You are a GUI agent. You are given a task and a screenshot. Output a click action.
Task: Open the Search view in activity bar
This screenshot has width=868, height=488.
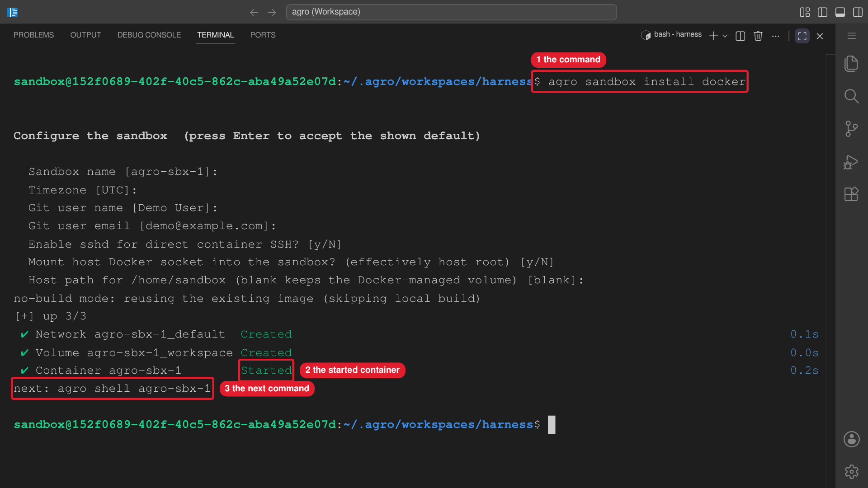(x=851, y=96)
